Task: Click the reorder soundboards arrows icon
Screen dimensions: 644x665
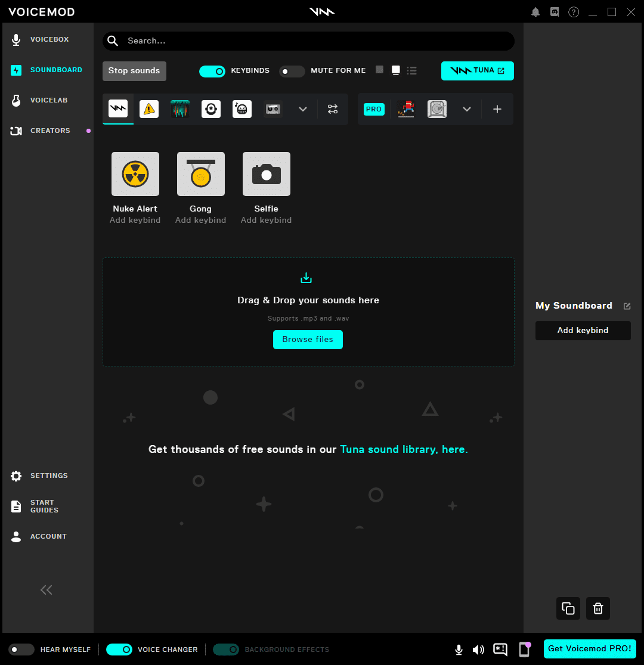Action: 333,109
